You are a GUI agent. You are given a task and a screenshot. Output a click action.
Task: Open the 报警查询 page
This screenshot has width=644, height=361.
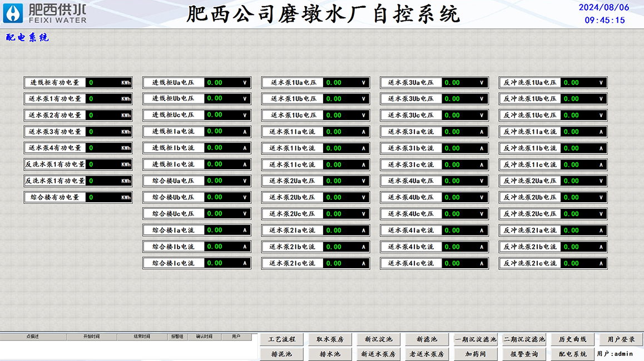coord(524,354)
